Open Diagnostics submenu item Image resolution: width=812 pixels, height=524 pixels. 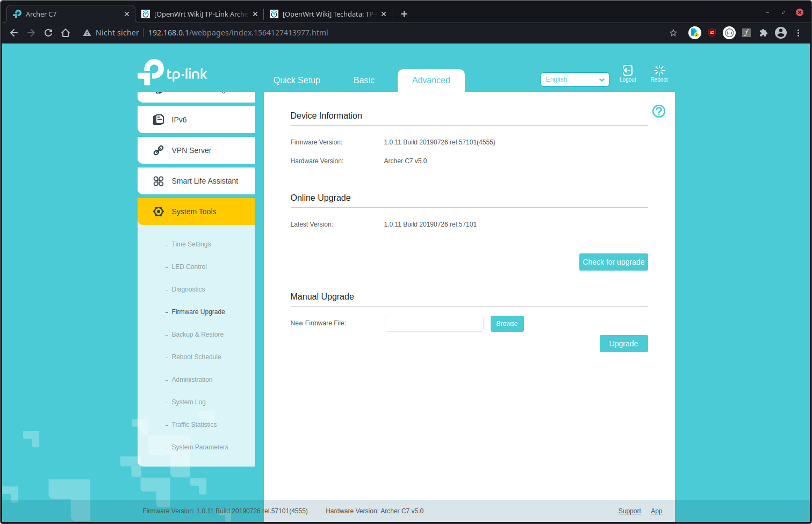[188, 289]
